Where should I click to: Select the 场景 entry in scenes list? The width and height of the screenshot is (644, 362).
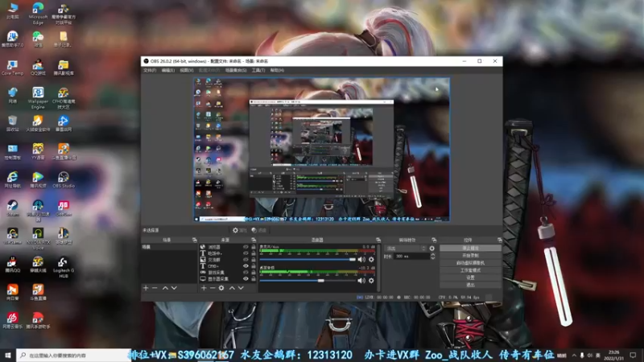169,247
